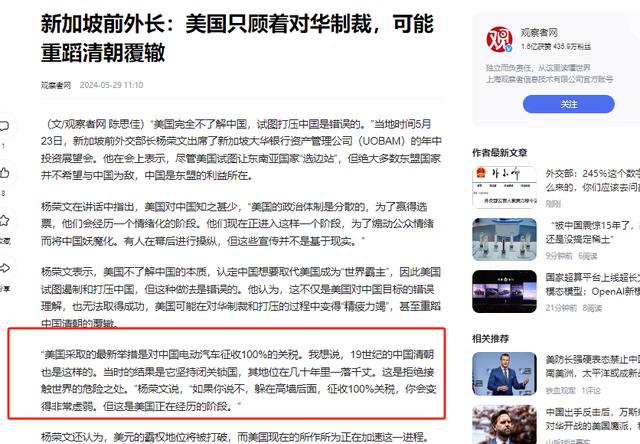Favorite the article with star icon
The image size is (640, 444).
click(x=4, y=221)
